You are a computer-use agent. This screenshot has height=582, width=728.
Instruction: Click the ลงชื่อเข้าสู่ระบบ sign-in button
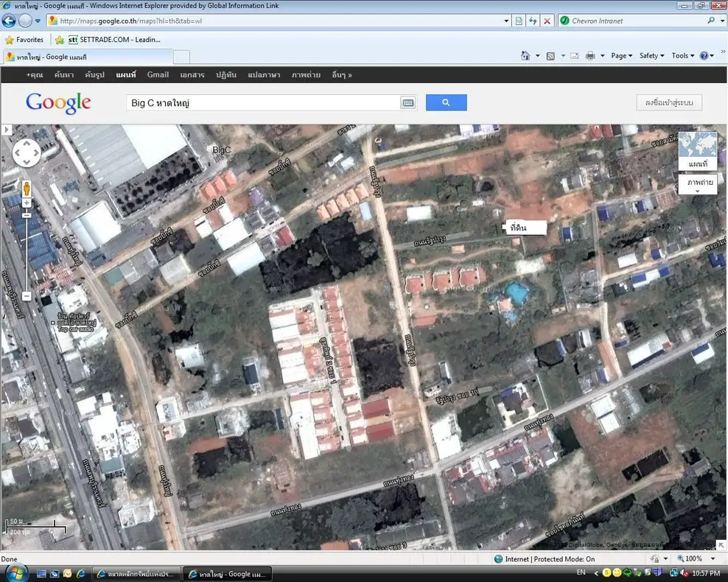point(669,102)
